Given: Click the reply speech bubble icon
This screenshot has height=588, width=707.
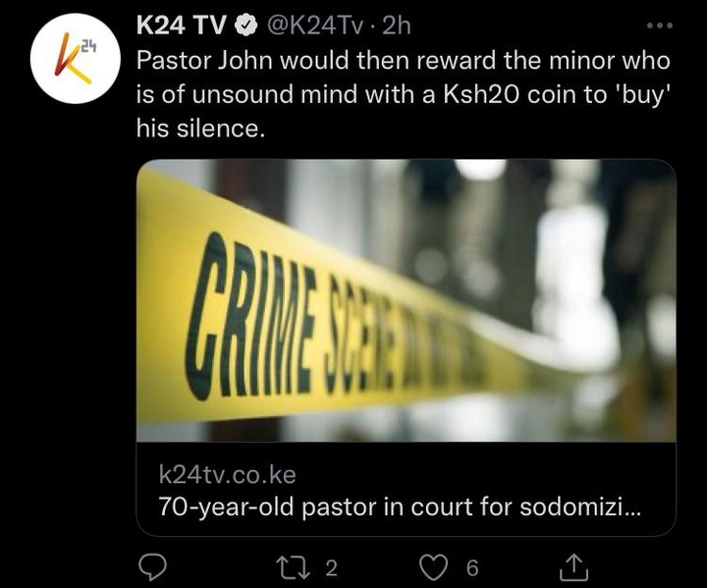Looking at the screenshot, I should [152, 567].
